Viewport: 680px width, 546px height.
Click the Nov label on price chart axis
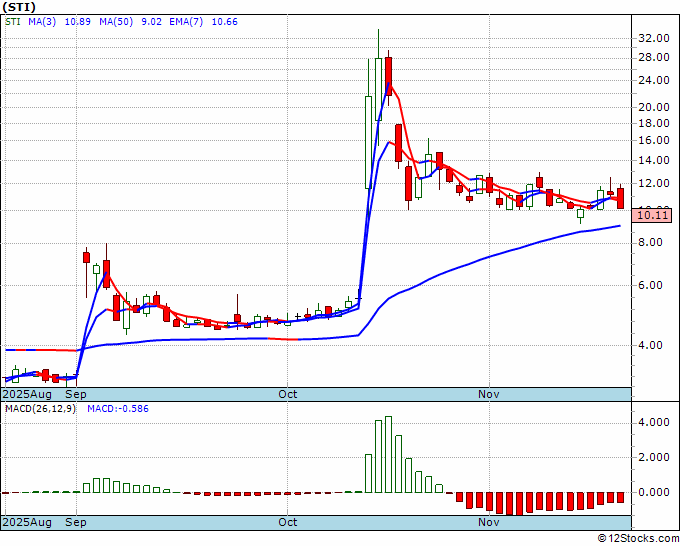pyautogui.click(x=489, y=395)
